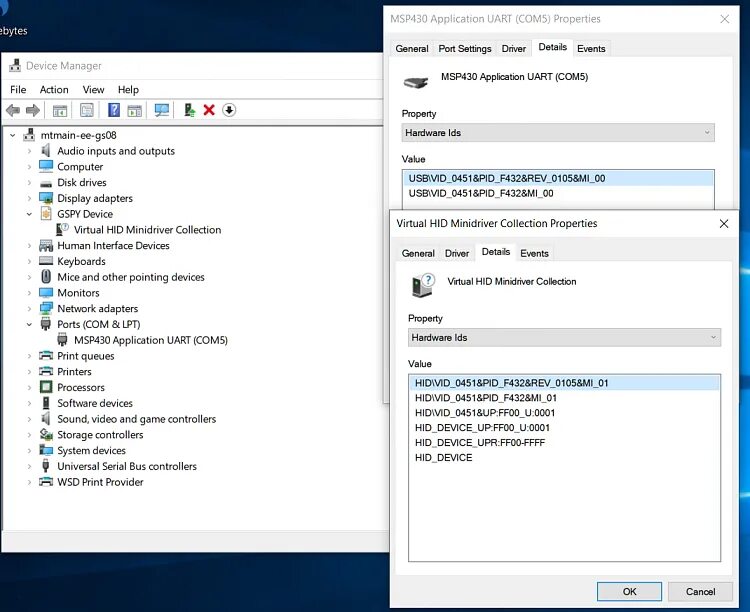Select HID\VID_0451&PID_F432&REV_0105&MI_01 value
Screen dimensions: 750x612
point(564,383)
